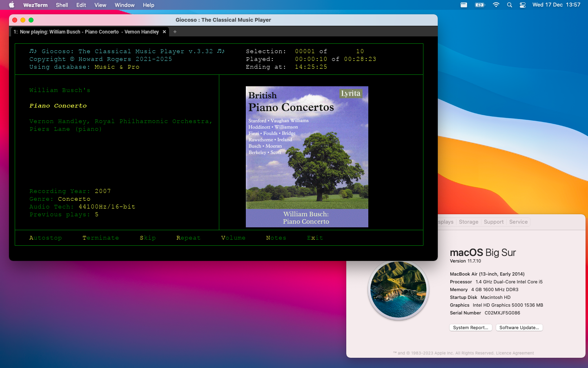Open the Window menu

(125, 5)
